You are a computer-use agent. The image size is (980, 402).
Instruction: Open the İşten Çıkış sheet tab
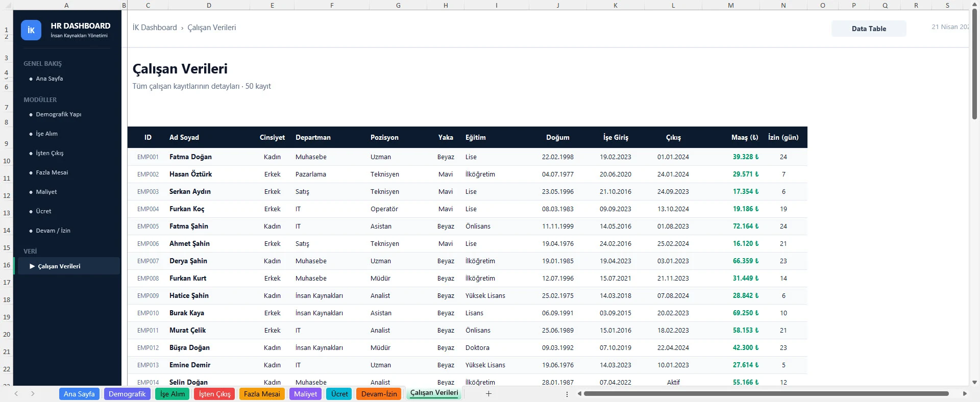(214, 394)
